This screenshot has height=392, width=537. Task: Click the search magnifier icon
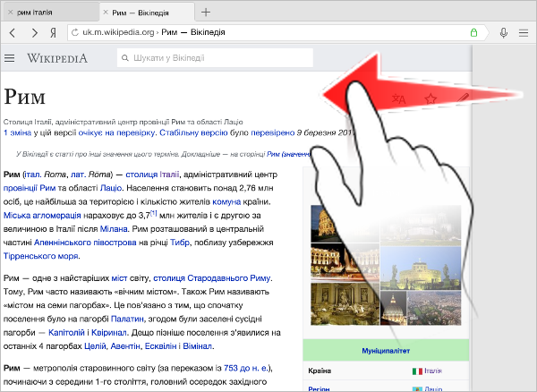coord(125,58)
